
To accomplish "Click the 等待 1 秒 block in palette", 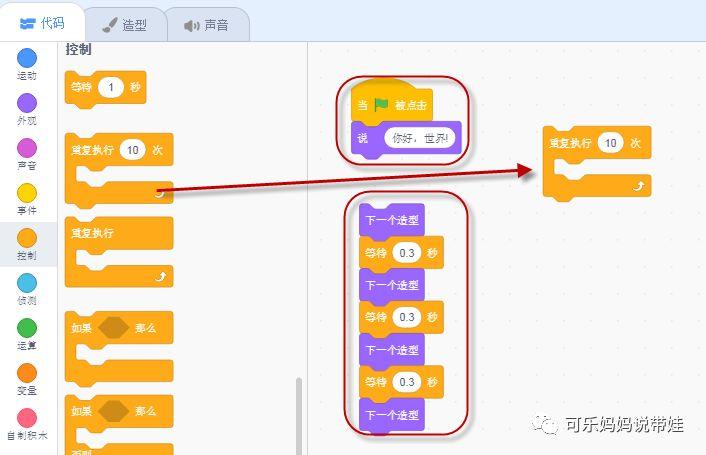I will coord(105,89).
